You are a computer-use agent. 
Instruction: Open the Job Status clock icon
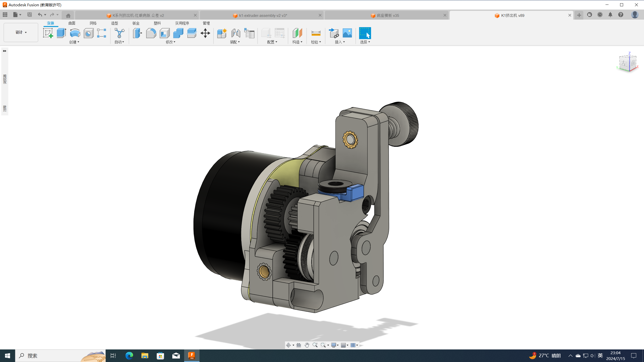point(600,15)
